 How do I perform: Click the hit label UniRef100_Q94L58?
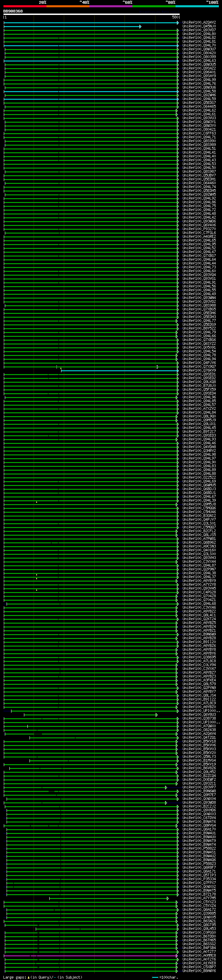[199, 91]
